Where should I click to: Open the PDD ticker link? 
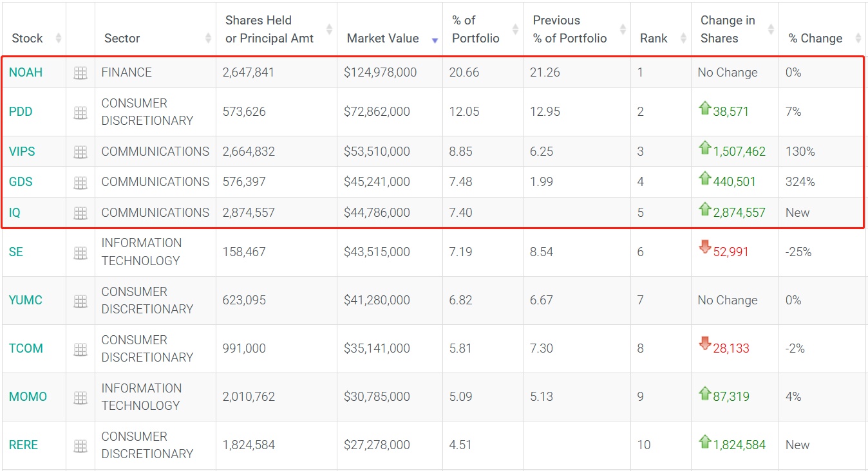point(21,112)
